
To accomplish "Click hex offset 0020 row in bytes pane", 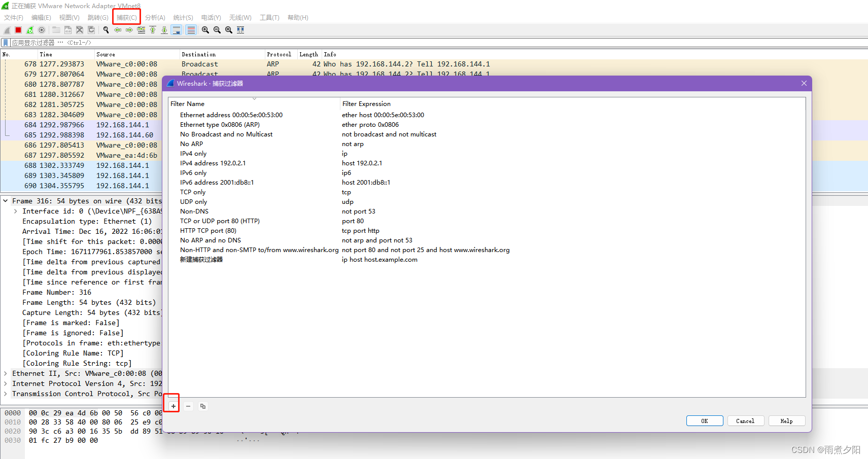I will pyautogui.click(x=13, y=432).
